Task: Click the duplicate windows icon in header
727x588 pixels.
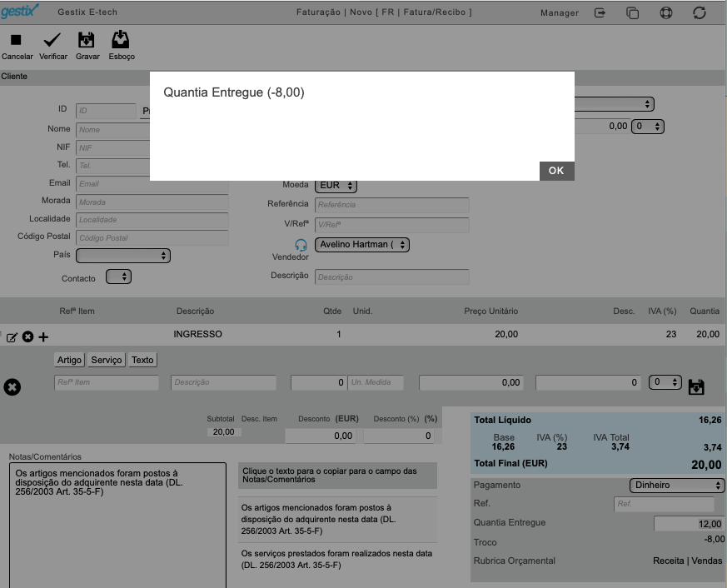Action: pyautogui.click(x=632, y=13)
